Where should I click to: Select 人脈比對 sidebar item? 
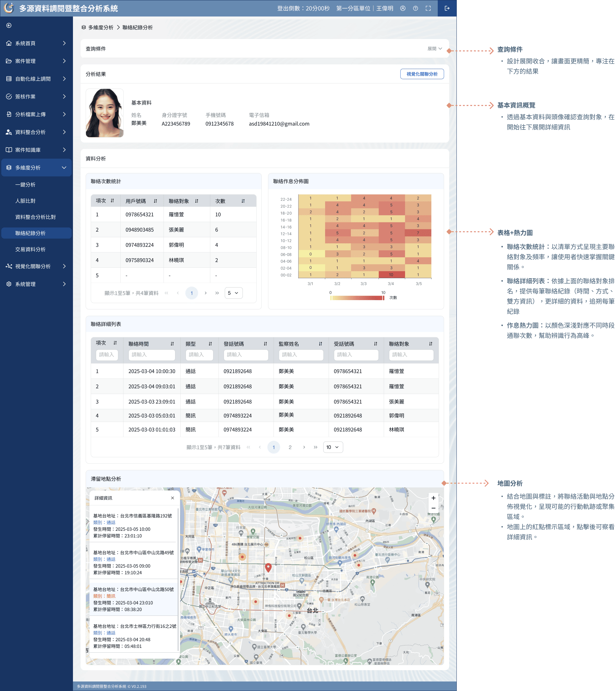click(x=25, y=201)
